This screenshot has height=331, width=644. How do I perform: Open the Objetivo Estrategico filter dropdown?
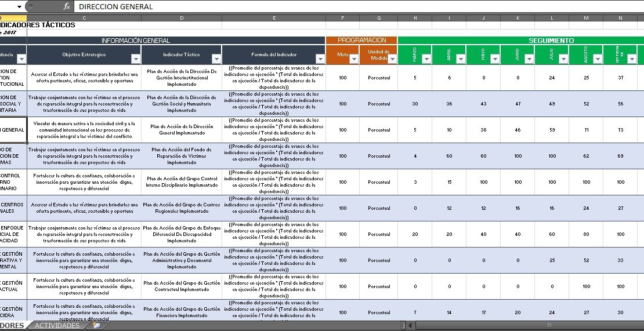(136, 59)
